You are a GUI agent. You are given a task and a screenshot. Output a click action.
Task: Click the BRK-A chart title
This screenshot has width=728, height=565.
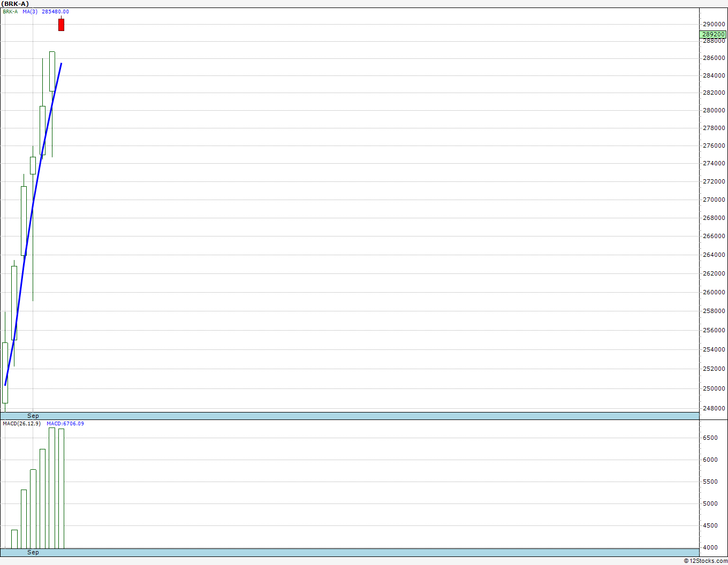click(16, 4)
